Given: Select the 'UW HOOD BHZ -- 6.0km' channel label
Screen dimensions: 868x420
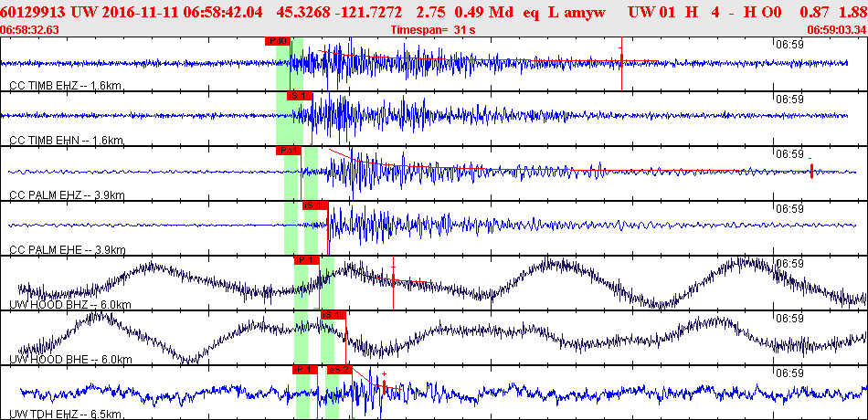Looking at the screenshot, I should click(x=71, y=305).
